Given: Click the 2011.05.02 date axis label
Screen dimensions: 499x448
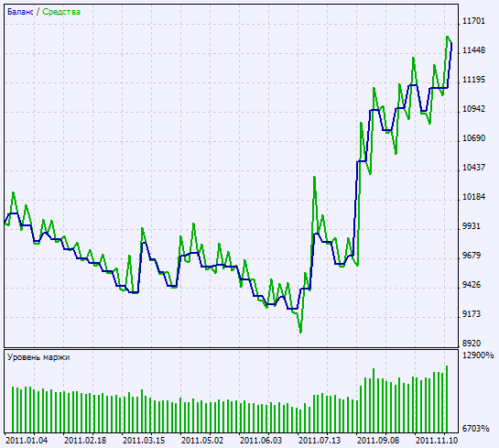Looking at the screenshot, I should tap(202, 441).
